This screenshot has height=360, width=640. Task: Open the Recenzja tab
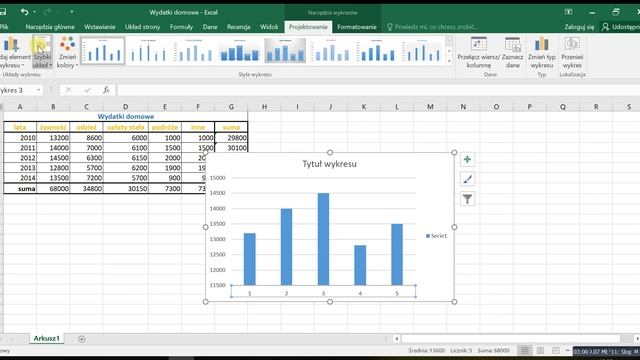tap(239, 27)
